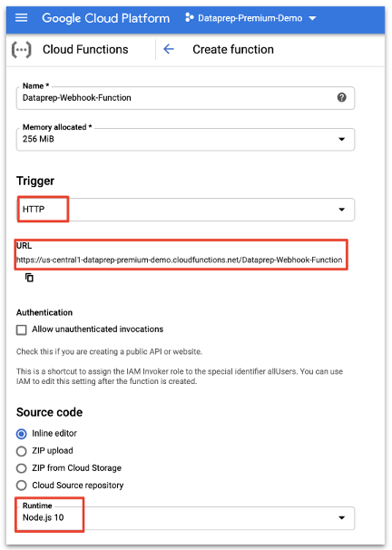Go back using the blue arrow
This screenshot has height=550, width=392.
169,49
